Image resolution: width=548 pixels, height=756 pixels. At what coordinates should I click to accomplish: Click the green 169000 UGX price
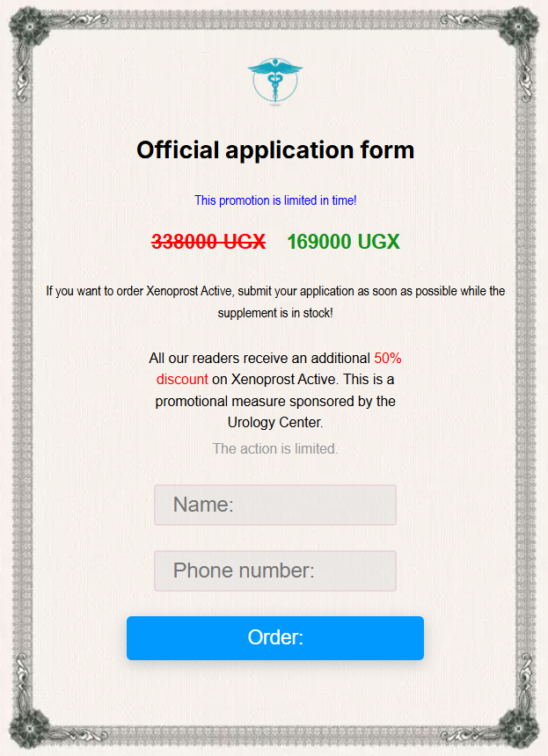click(x=343, y=242)
